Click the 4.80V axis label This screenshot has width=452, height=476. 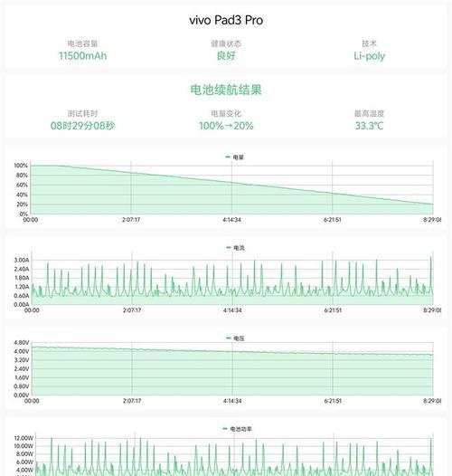pyautogui.click(x=22, y=342)
